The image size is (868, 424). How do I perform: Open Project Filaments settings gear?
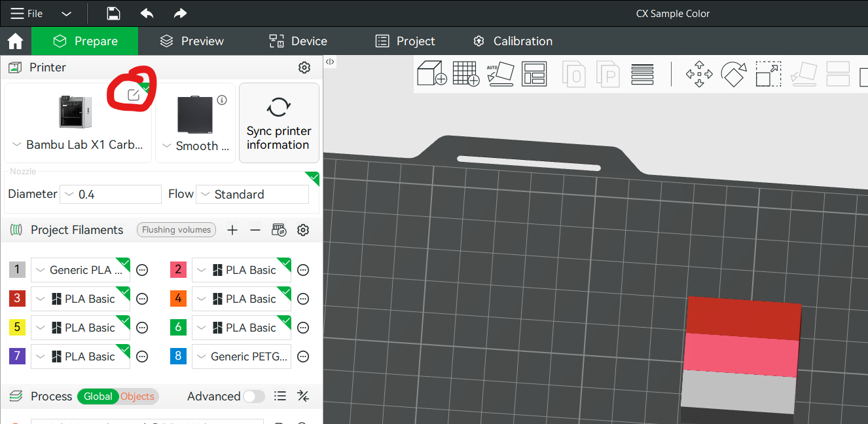(302, 230)
